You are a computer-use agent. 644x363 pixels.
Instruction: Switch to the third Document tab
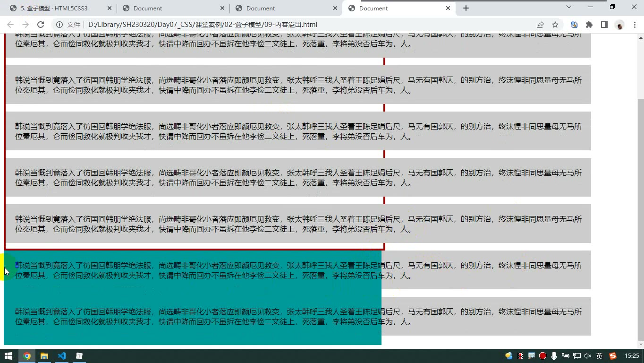286,9
